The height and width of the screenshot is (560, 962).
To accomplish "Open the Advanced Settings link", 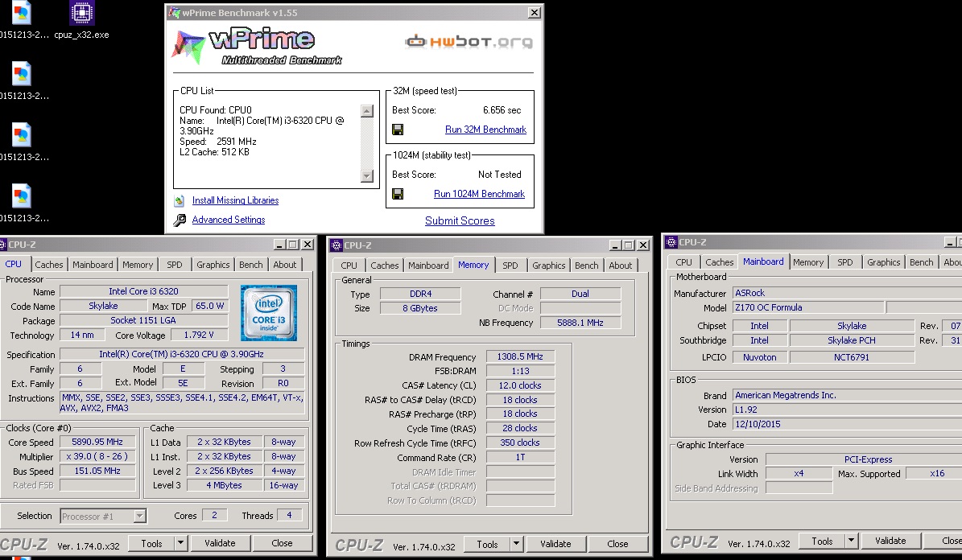I will (x=229, y=220).
